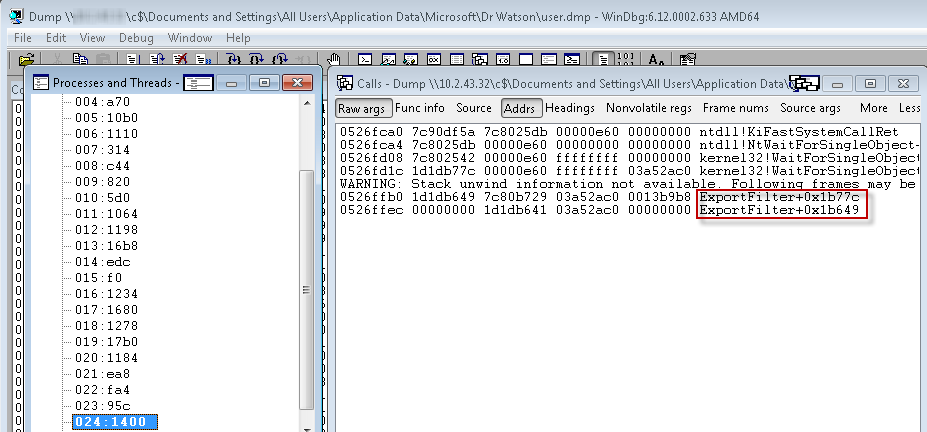Open Processes and Threads window toolbar menu
Image resolution: width=927 pixels, height=432 pixels.
click(198, 82)
